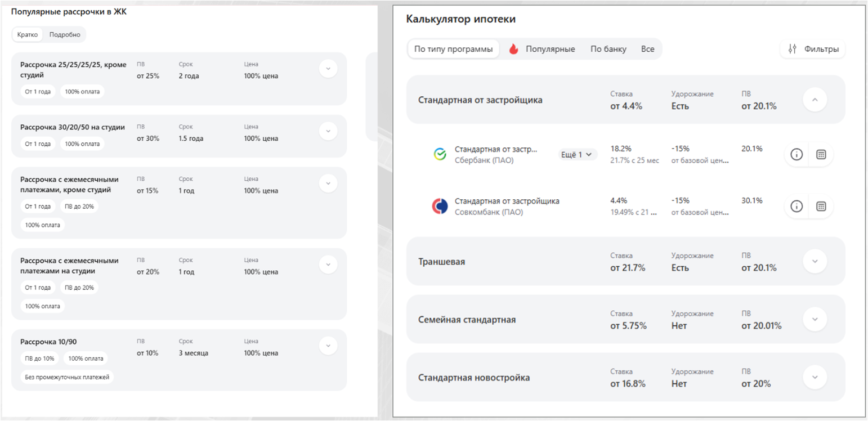
Task: Switch to the По банку tab
Action: click(609, 49)
